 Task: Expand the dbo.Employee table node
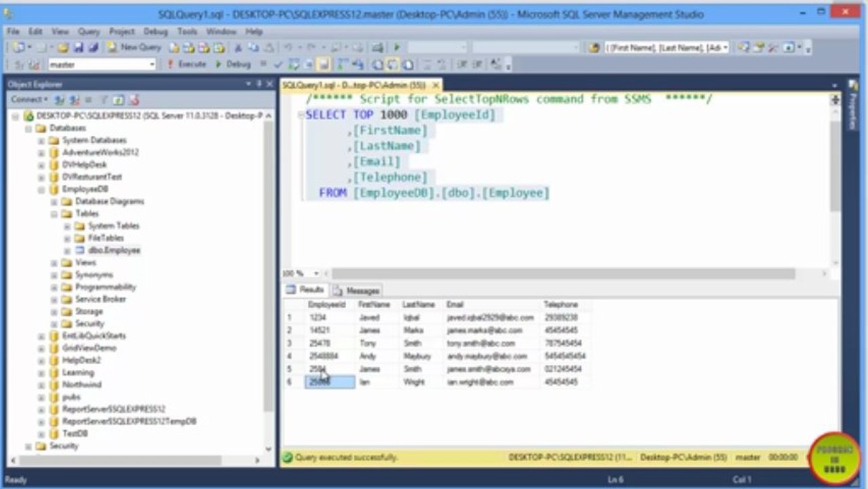67,250
